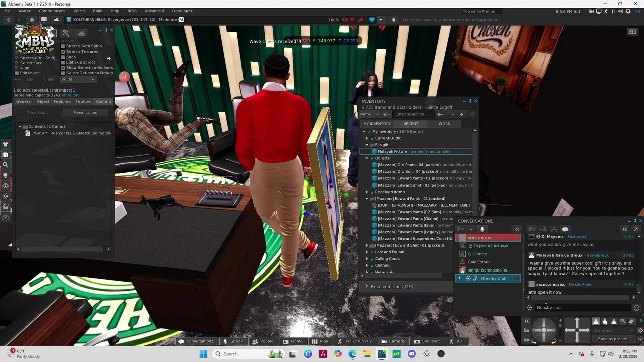Click in the Nearby chat input field

(x=583, y=308)
